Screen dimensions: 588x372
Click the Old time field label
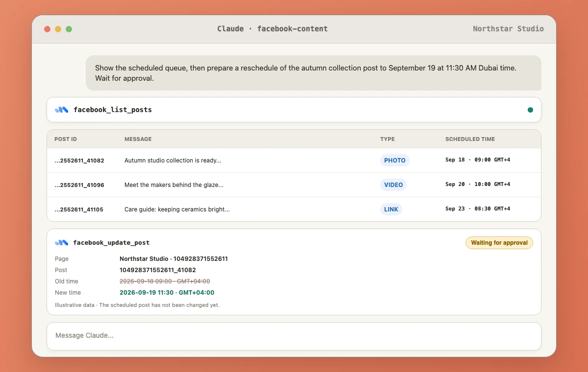point(67,281)
